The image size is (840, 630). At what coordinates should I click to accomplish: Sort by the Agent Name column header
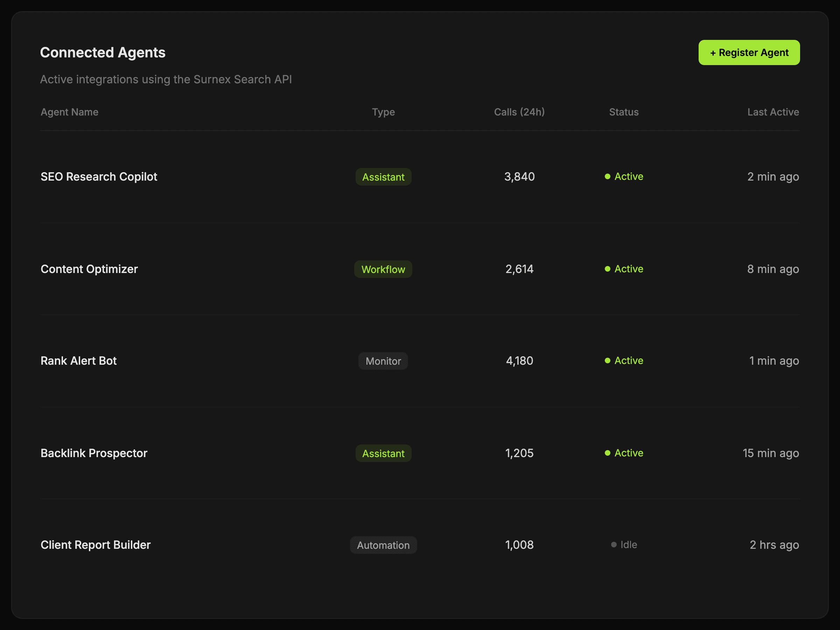pos(70,112)
